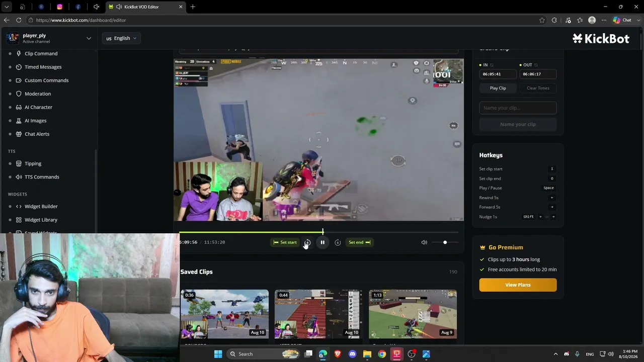Open Brave from the taskbar

point(338,354)
